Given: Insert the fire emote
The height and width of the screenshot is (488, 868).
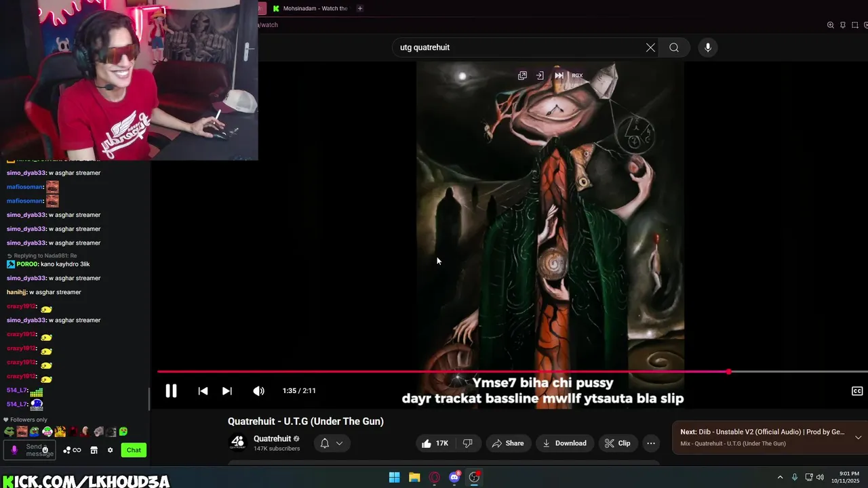Looking at the screenshot, I should pyautogui.click(x=60, y=432).
